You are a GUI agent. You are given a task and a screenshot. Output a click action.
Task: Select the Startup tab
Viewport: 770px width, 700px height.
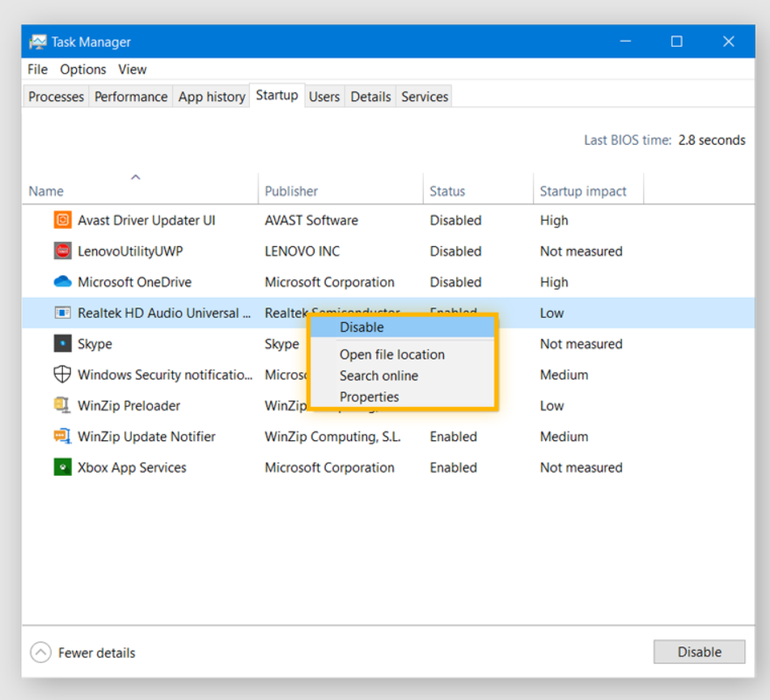277,95
